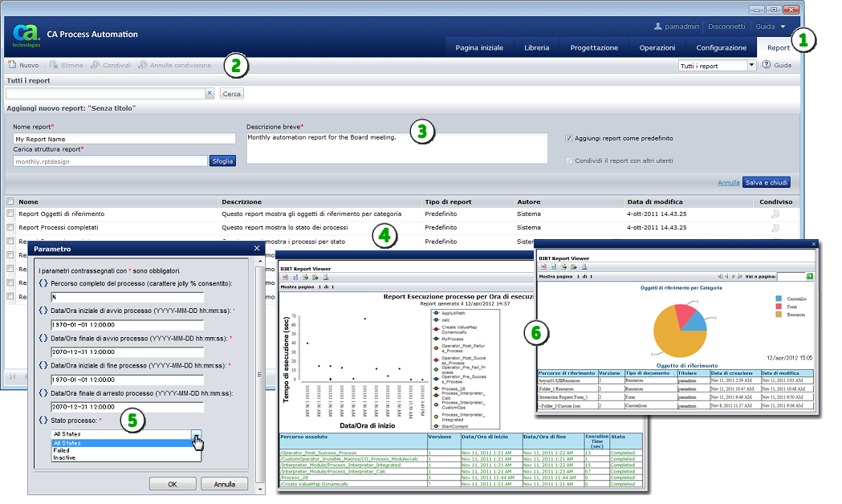Click the pamadmin user icon

pos(658,26)
